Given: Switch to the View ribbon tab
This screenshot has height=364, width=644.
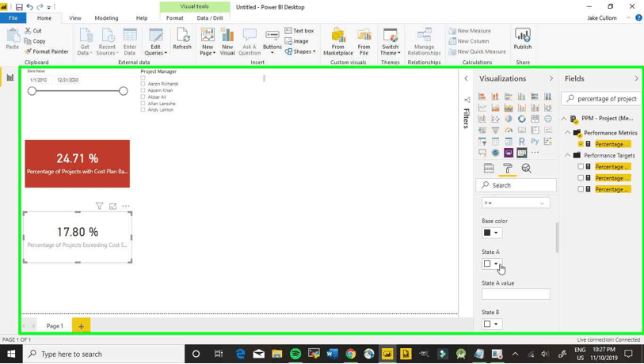Looking at the screenshot, I should tap(74, 18).
